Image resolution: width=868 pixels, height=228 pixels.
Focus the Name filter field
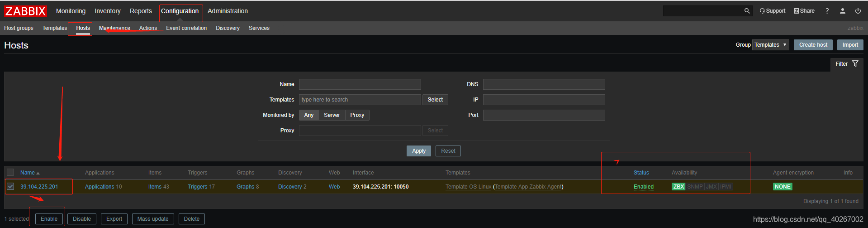[360, 84]
